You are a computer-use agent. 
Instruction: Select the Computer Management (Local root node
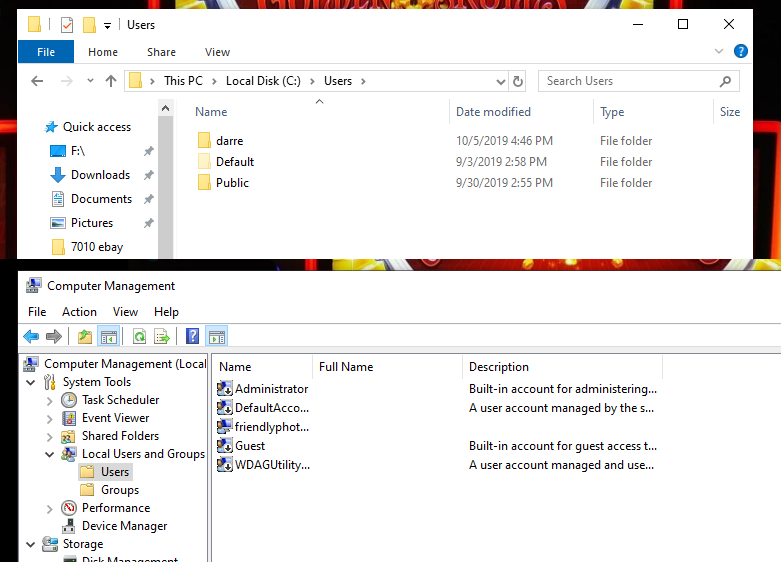tap(115, 364)
